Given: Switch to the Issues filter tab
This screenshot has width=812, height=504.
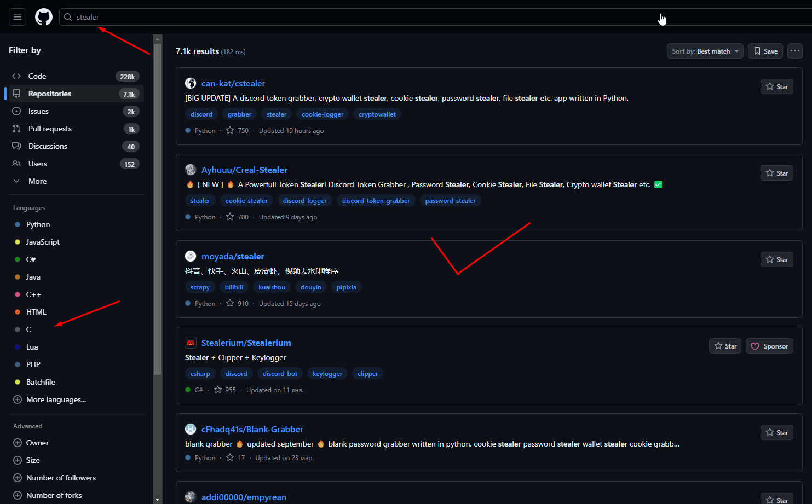Looking at the screenshot, I should (x=38, y=111).
